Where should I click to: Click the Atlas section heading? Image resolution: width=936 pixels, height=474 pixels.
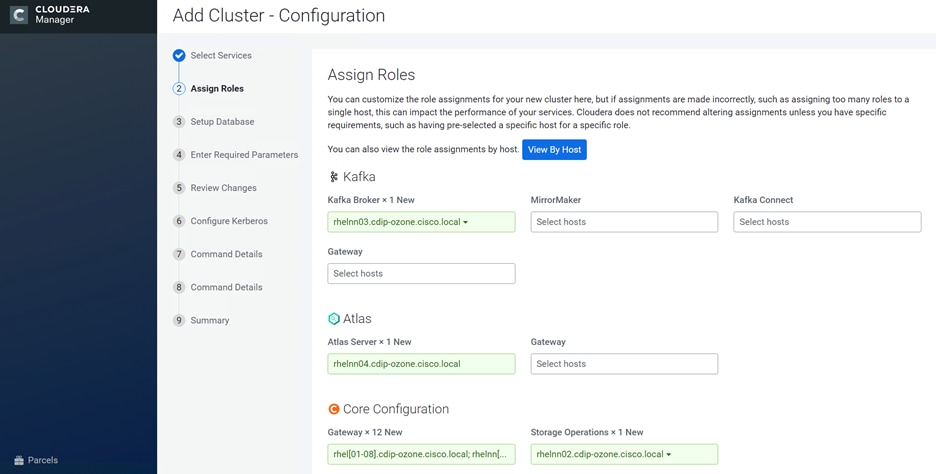(x=357, y=319)
